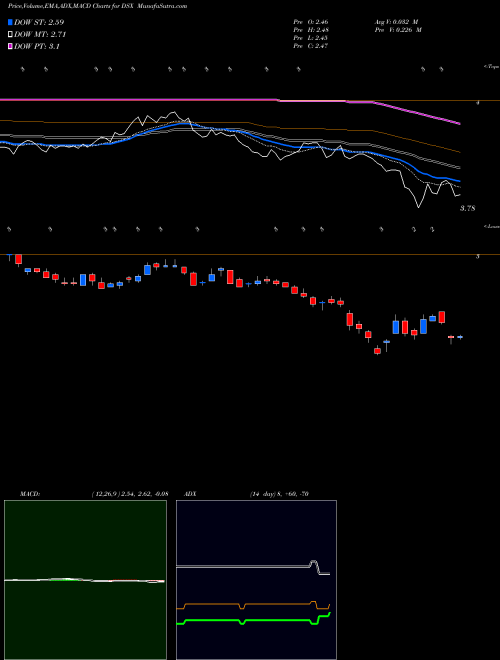The height and width of the screenshot is (660, 500).
Task: Select the 'DOW ST: 2.59' label
Action: (39, 22)
